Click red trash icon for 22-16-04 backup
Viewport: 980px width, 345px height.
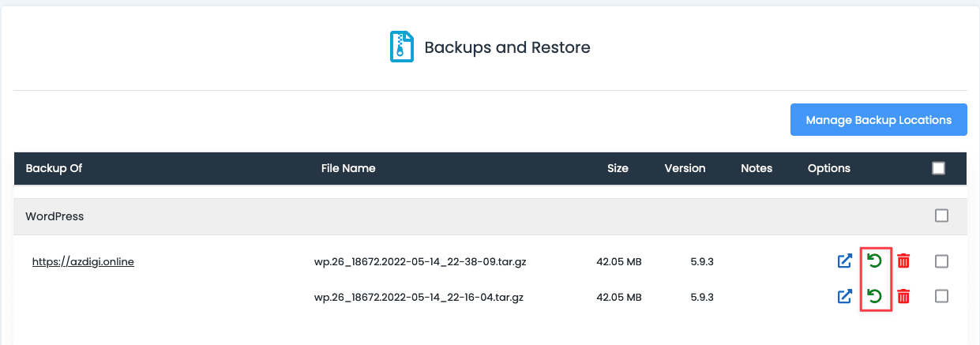(903, 297)
